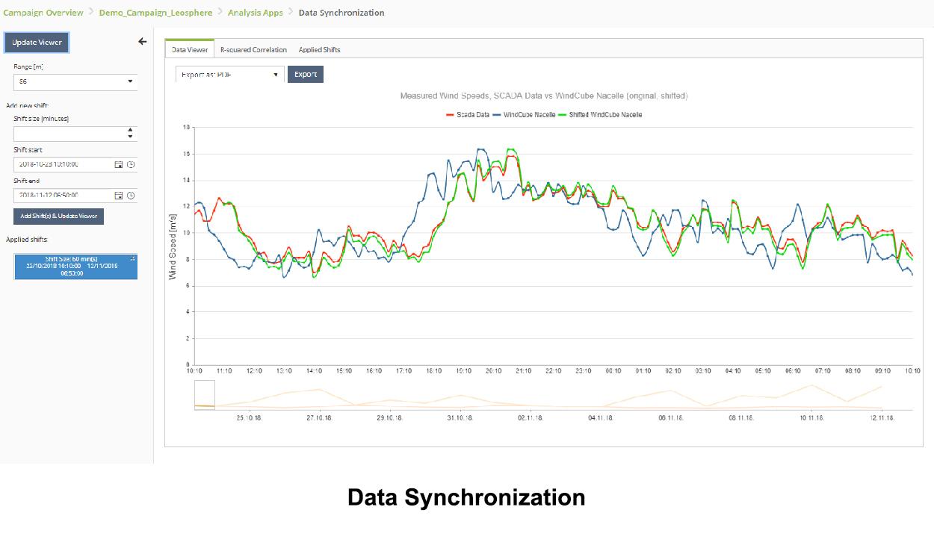Open the Export as PDF dropdown
The image size is (934, 560).
coord(229,75)
